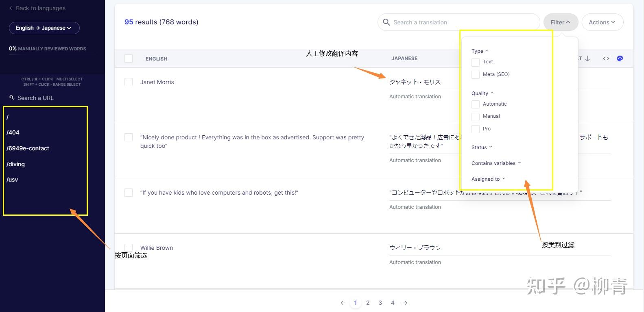The width and height of the screenshot is (644, 312).
Task: Collapse the Quality filter section
Action: click(x=482, y=93)
